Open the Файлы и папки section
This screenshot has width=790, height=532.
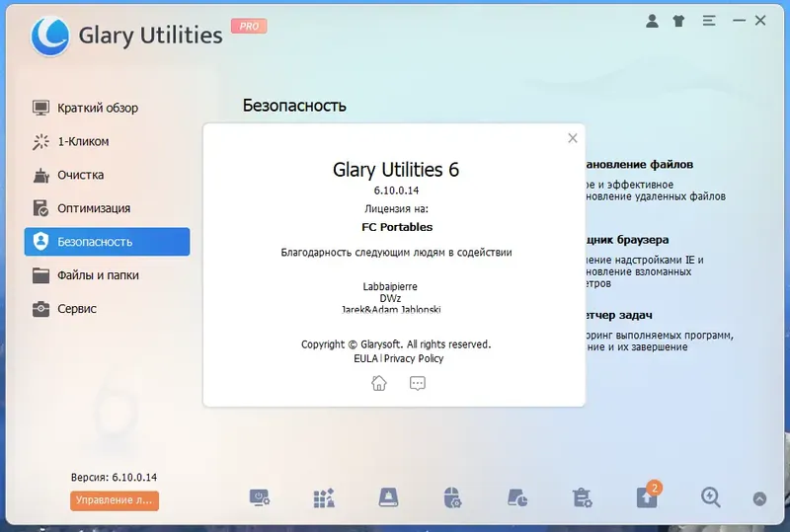pyautogui.click(x=107, y=275)
